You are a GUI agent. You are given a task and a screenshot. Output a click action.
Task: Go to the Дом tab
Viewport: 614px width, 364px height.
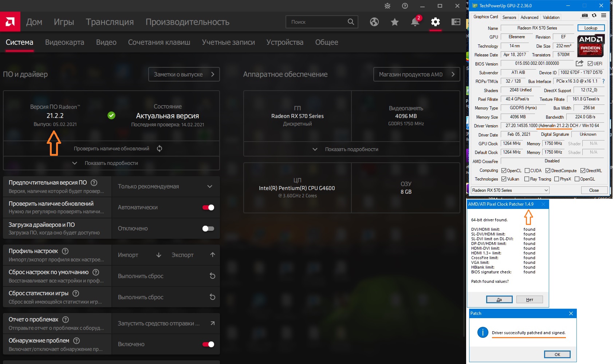click(x=34, y=22)
